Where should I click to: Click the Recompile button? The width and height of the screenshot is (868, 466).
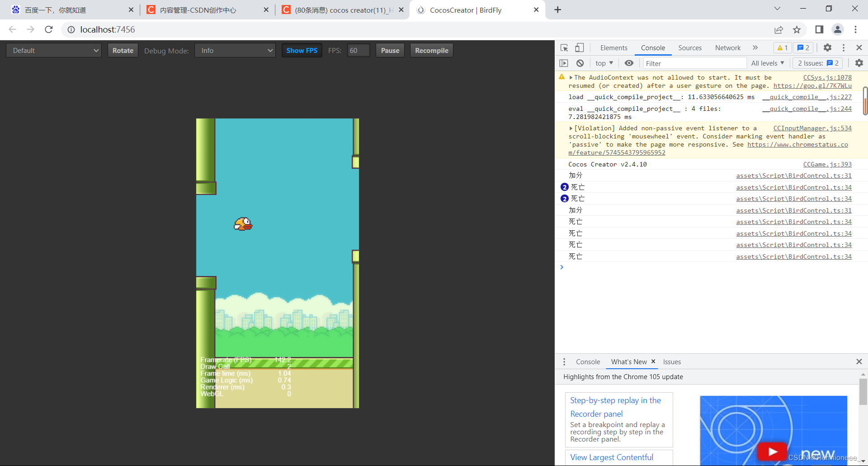(432, 50)
